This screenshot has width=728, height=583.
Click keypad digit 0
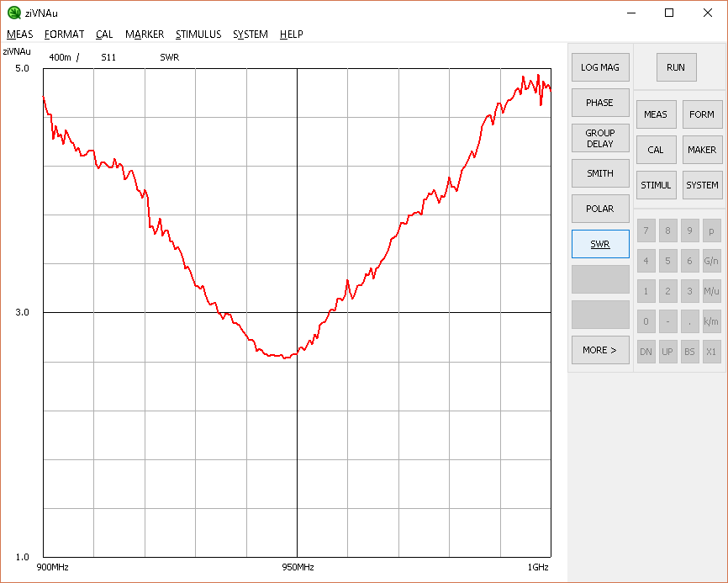646,321
